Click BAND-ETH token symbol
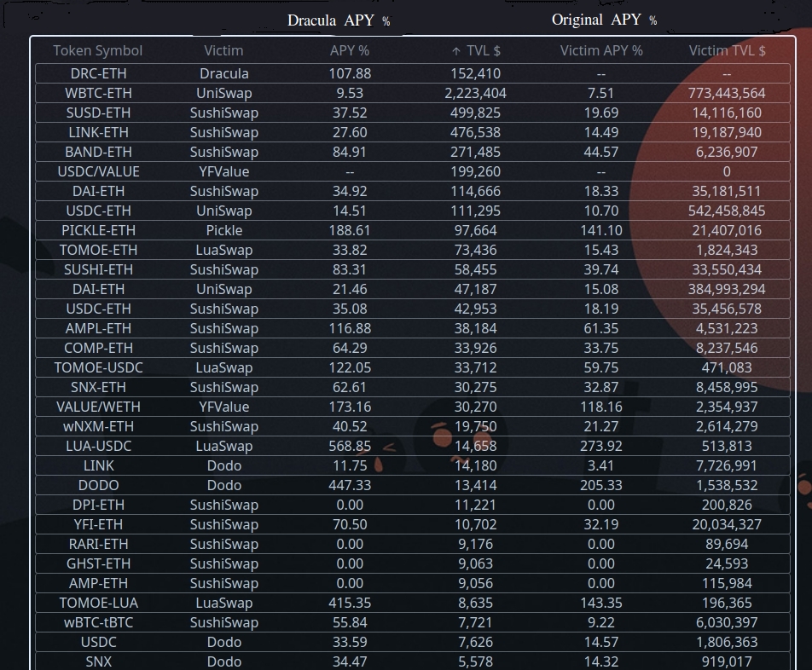The height and width of the screenshot is (670, 812). (x=98, y=152)
